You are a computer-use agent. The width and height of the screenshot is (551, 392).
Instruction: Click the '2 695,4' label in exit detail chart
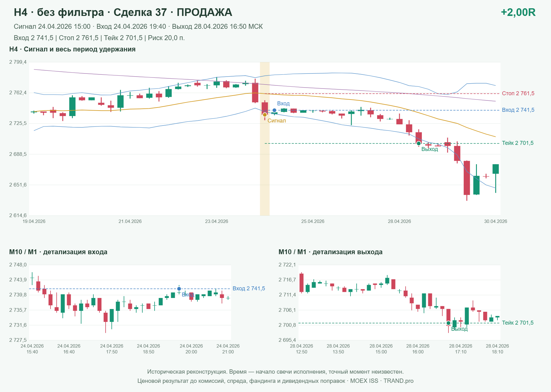(287, 340)
